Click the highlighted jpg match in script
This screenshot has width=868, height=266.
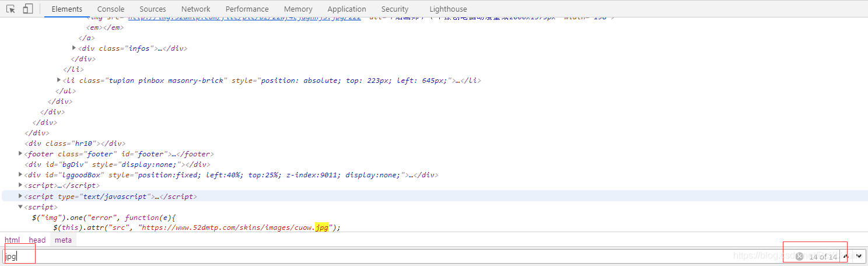click(321, 228)
